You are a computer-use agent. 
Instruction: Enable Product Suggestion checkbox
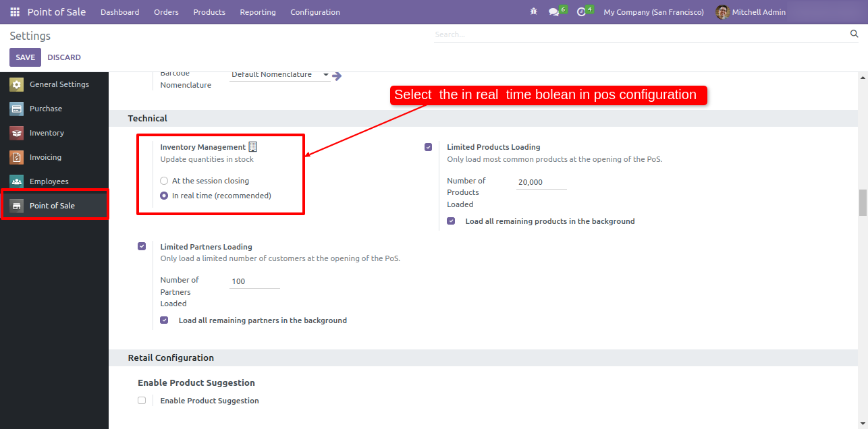[142, 400]
